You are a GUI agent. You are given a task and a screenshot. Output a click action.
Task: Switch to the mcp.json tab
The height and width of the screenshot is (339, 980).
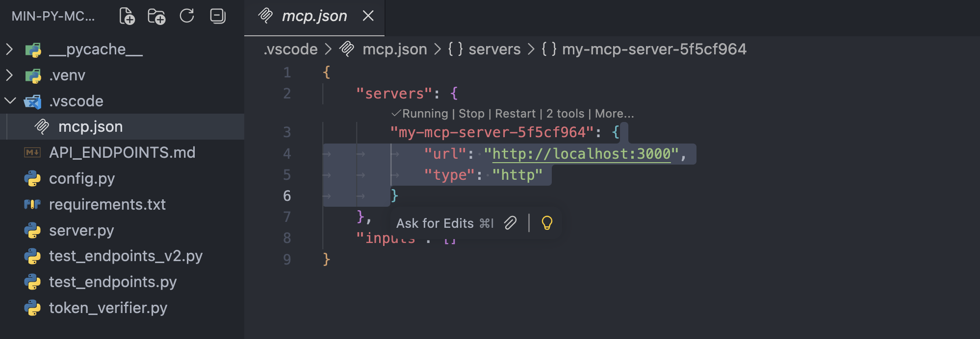point(314,16)
